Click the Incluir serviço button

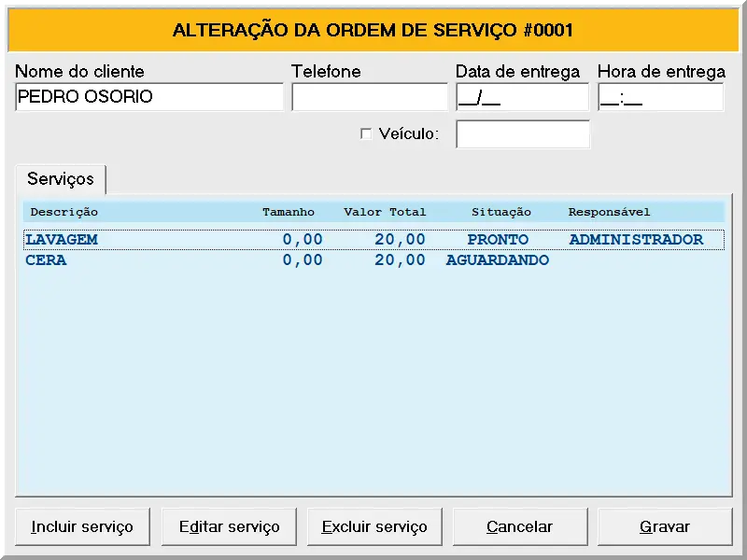[82, 526]
